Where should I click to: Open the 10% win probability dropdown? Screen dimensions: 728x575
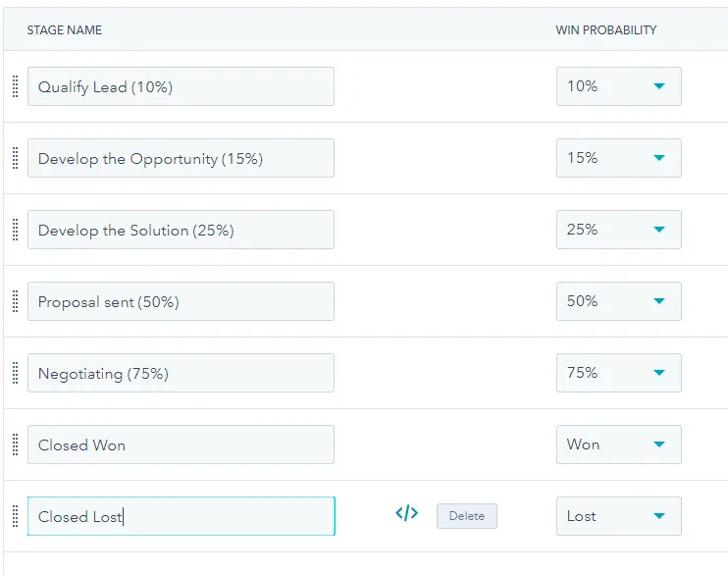(618, 86)
